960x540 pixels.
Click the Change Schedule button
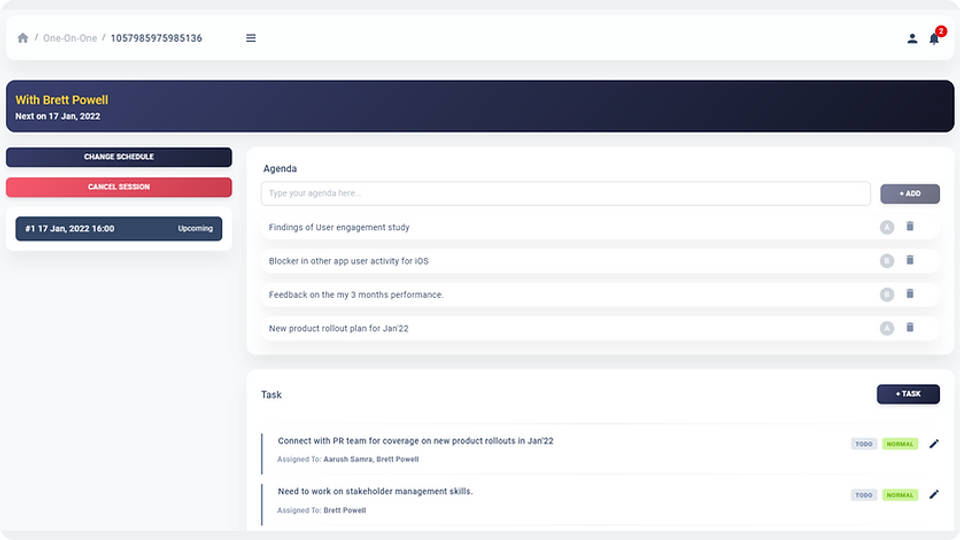click(119, 157)
